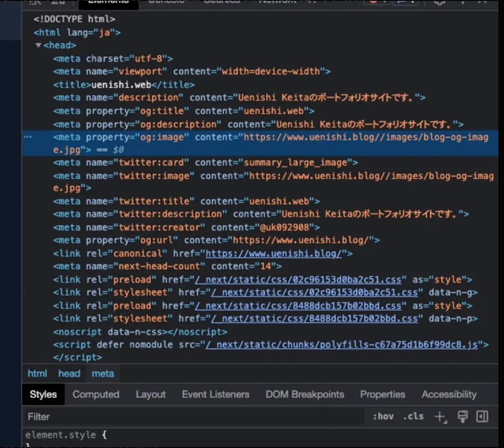Viewport: 504px width, 448px height.
Task: Toggle the .cls element classes panel
Action: (413, 417)
